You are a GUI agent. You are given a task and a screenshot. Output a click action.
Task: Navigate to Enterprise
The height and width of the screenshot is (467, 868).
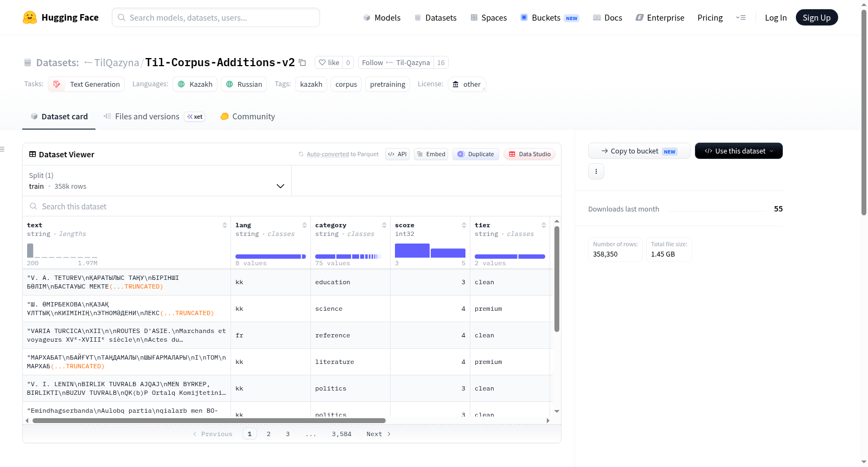click(x=660, y=17)
